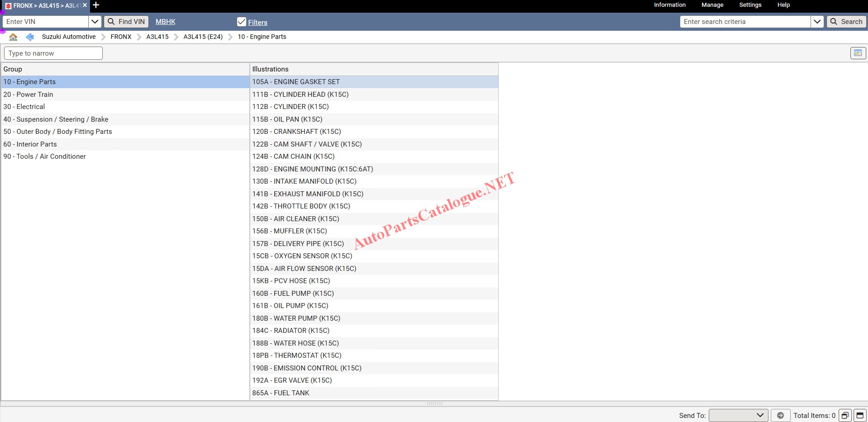Click the Send To arrow button
The width and height of the screenshot is (868, 422).
pos(780,415)
